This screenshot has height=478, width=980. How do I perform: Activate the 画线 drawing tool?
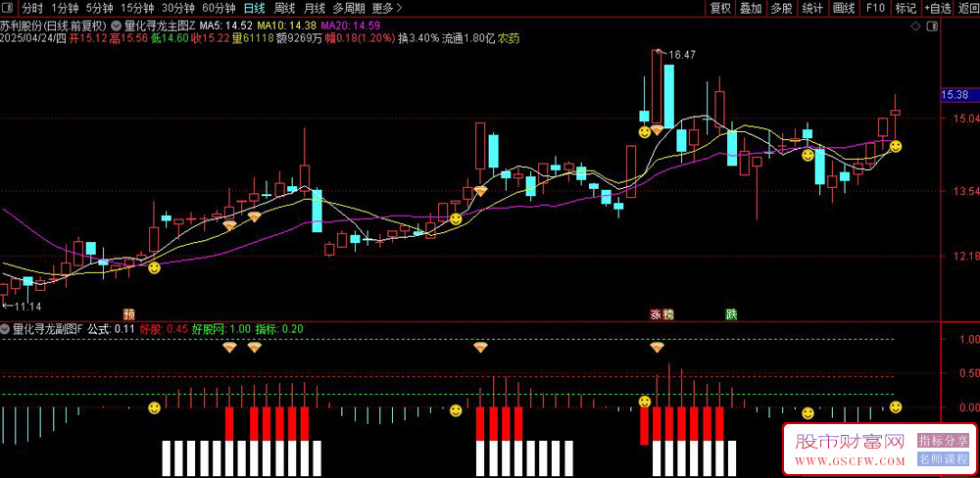click(844, 8)
